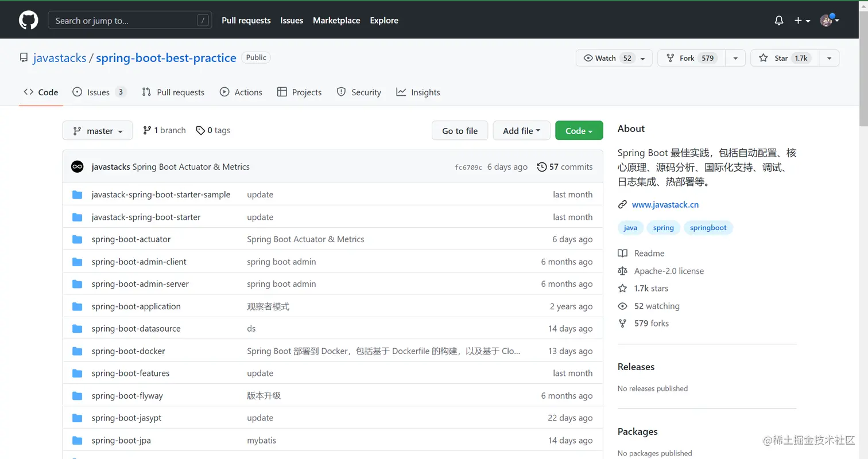
Task: Open the javastacks owner profile link
Action: [60, 58]
